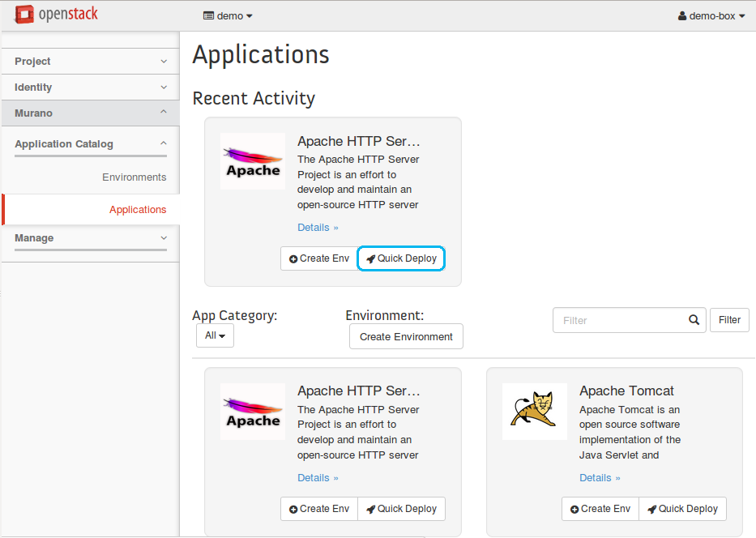Image resolution: width=756 pixels, height=538 pixels.
Task: Collapse the Application Catalog group
Action: click(x=90, y=144)
